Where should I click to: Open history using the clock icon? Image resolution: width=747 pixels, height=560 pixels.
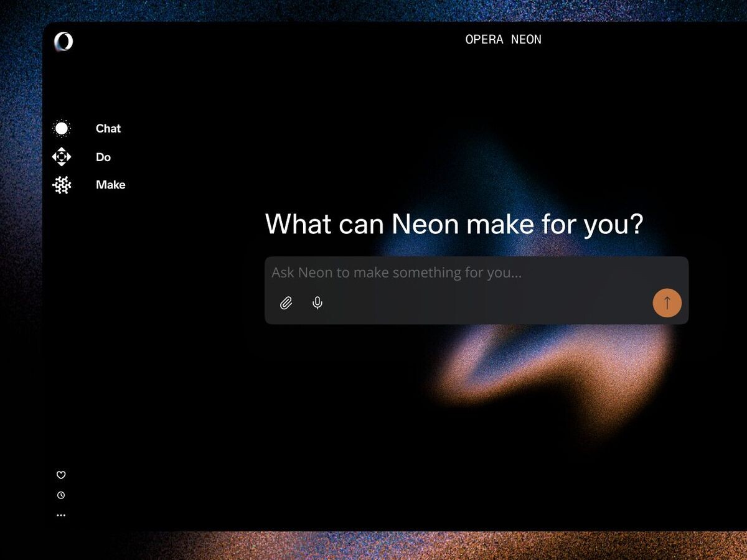pos(61,495)
